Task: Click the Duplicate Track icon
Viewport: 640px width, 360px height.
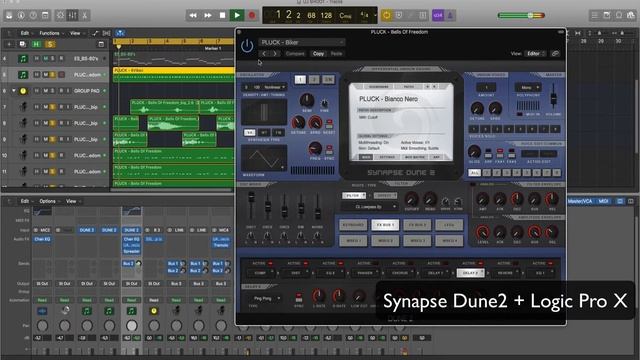Action: 22,44
